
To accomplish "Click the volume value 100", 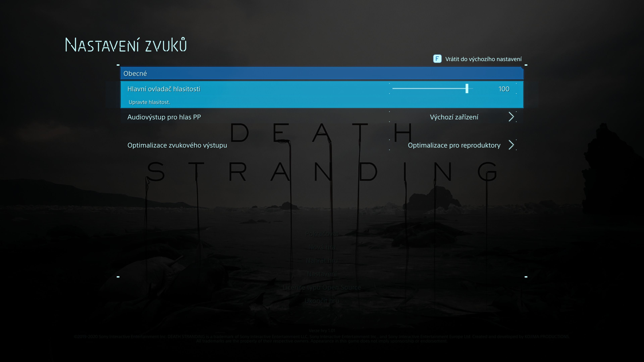I will click(504, 89).
